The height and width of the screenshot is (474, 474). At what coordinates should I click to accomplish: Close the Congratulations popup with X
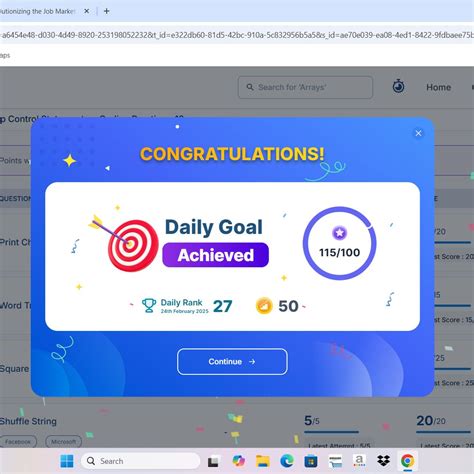point(418,133)
